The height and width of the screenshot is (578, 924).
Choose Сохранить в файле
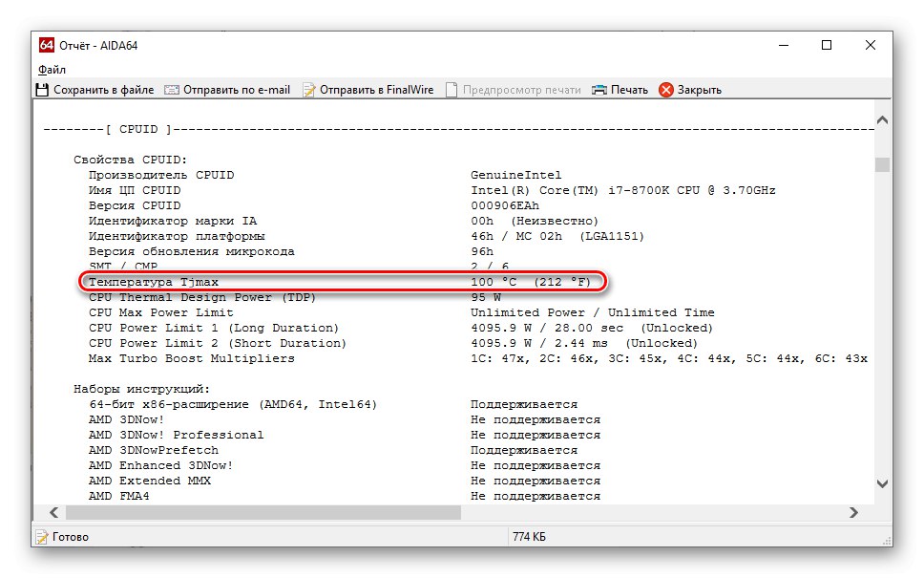(104, 90)
